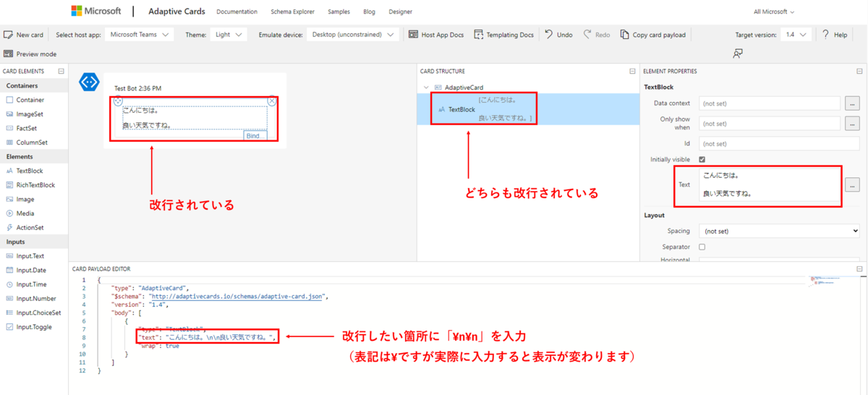Collapse the Card Elements panel
The height and width of the screenshot is (395, 868).
61,72
